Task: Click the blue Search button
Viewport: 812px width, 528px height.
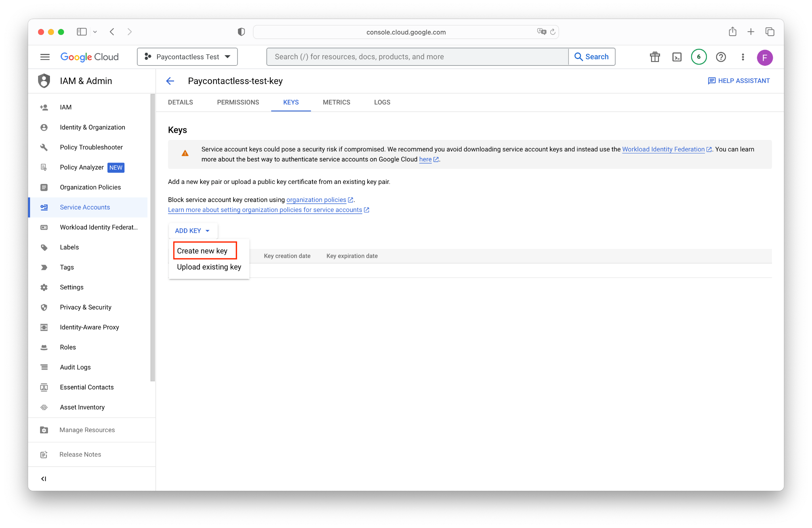Action: 592,57
